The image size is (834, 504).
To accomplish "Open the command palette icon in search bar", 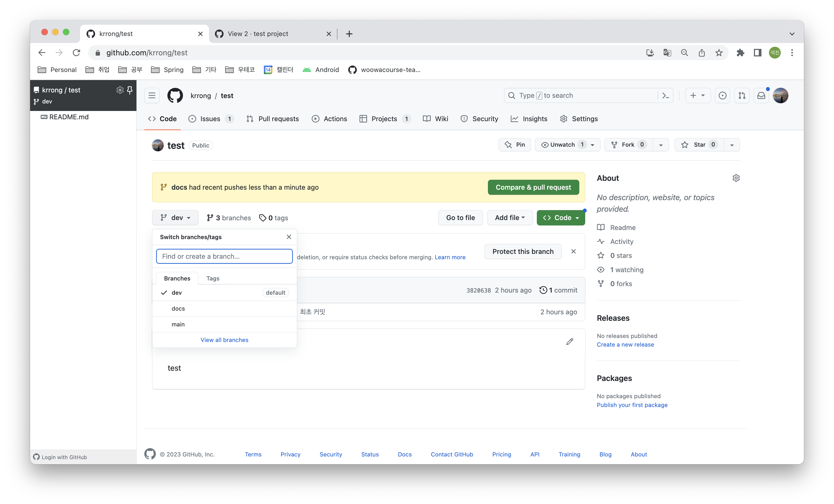I will (x=666, y=95).
